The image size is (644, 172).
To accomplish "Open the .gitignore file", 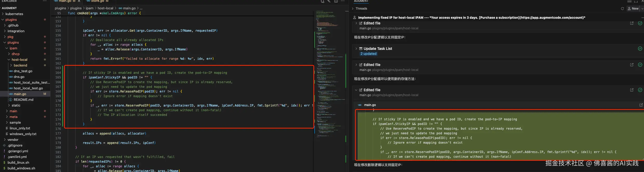I will 25,145.
